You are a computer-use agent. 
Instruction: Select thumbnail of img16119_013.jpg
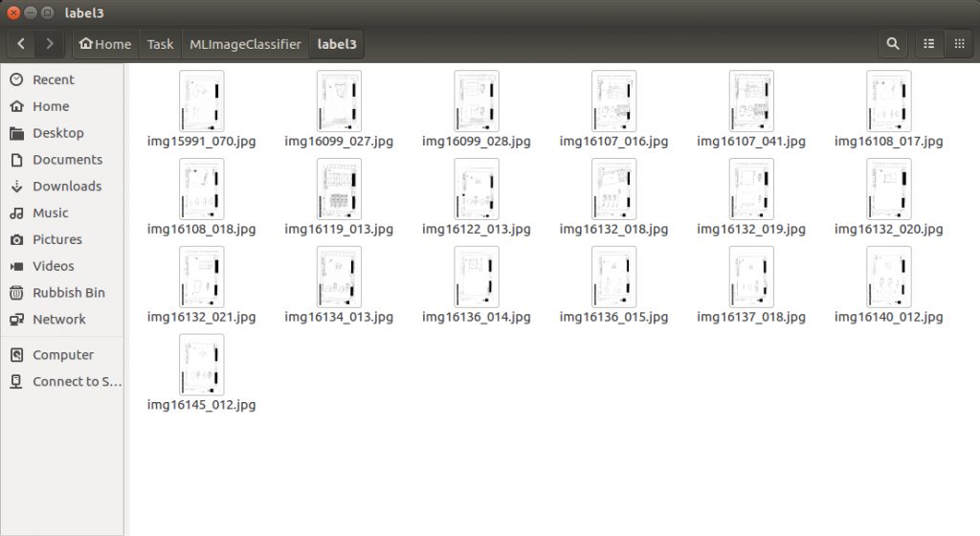coord(339,189)
